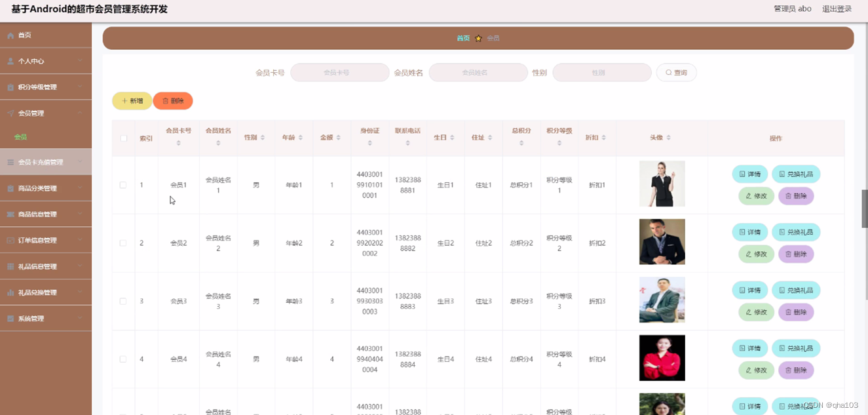868x415 pixels.
Task: Check the checkbox for row 会员1
Action: [123, 184]
